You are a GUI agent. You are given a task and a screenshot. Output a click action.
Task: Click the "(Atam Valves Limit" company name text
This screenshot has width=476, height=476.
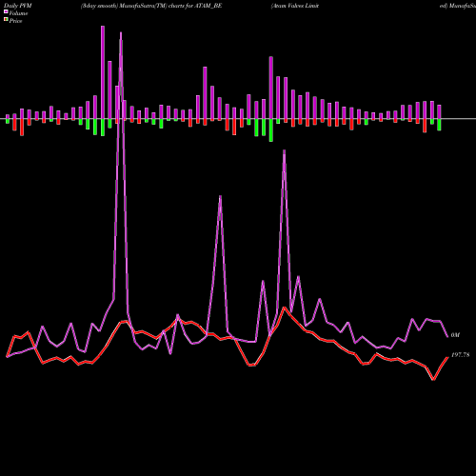pos(295,6)
